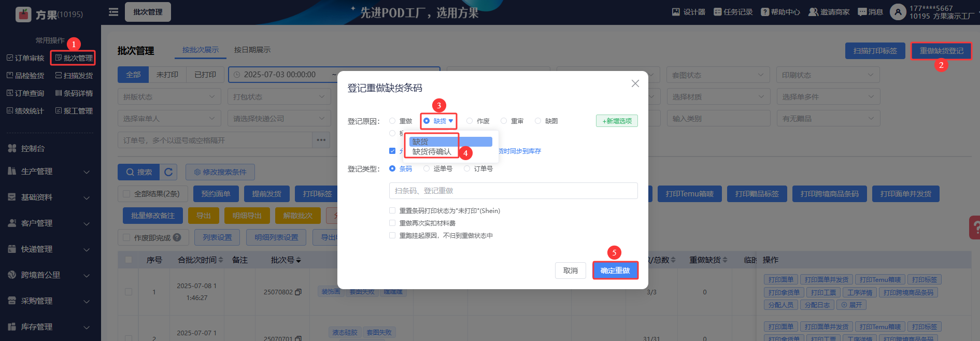980x341 pixels.
Task: Click 打印跨境商品条码 in batch 25070802 row
Action: (x=908, y=292)
